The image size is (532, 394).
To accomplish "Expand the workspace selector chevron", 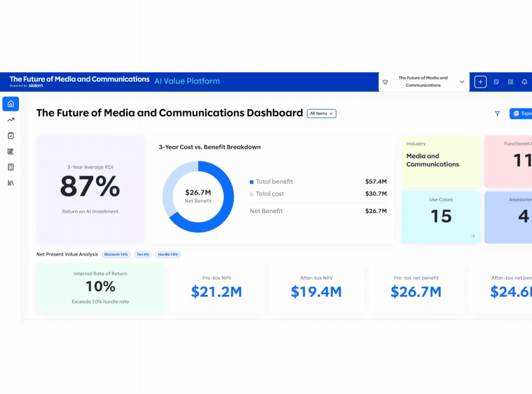I will pyautogui.click(x=462, y=82).
